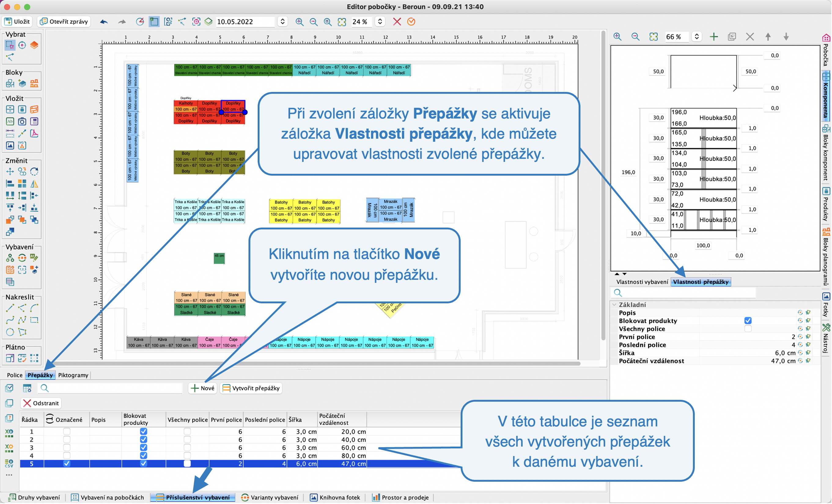This screenshot has width=832, height=504.
Task: Click the camera icon in Vložit section
Action: click(22, 122)
